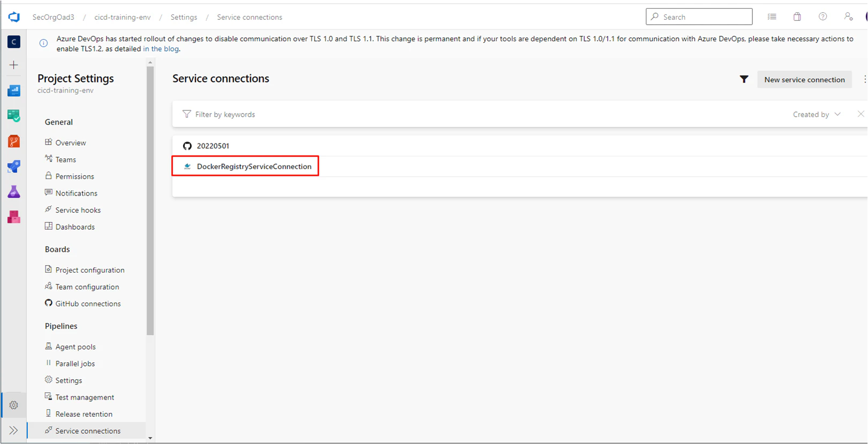The height and width of the screenshot is (444, 868).
Task: Go to Settings breadcrumb
Action: [x=184, y=17]
